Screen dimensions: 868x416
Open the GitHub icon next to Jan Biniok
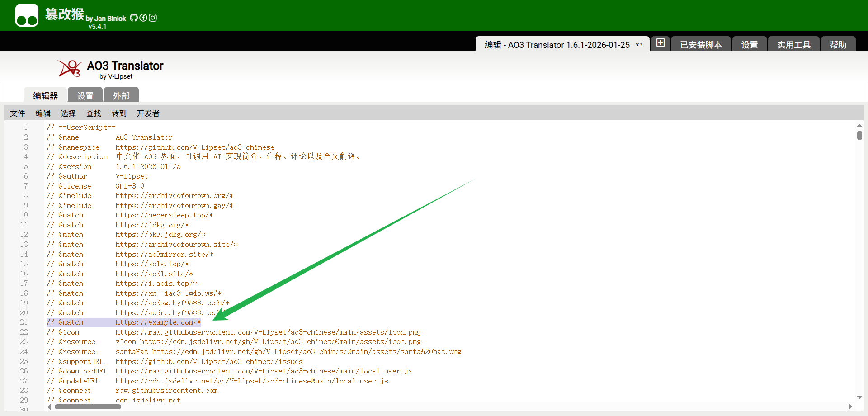click(133, 18)
